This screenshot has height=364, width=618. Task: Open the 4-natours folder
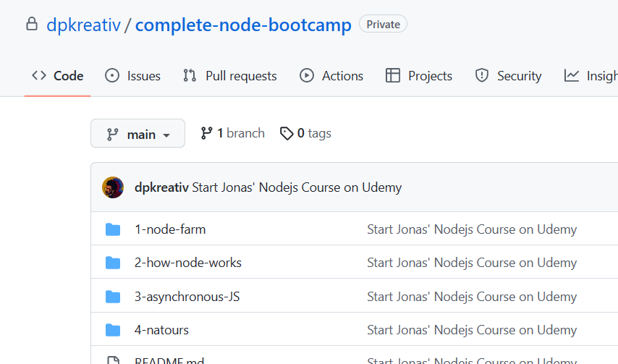pyautogui.click(x=161, y=330)
